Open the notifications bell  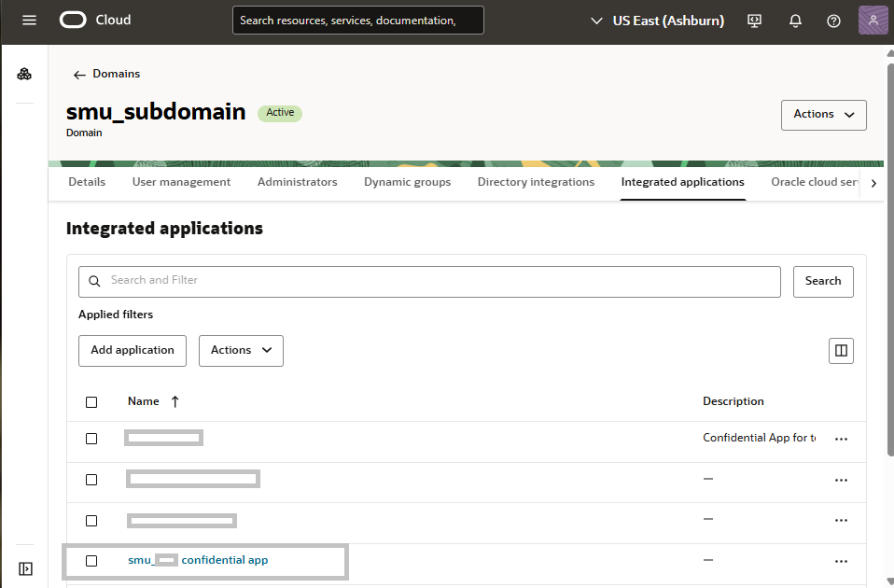click(x=795, y=20)
